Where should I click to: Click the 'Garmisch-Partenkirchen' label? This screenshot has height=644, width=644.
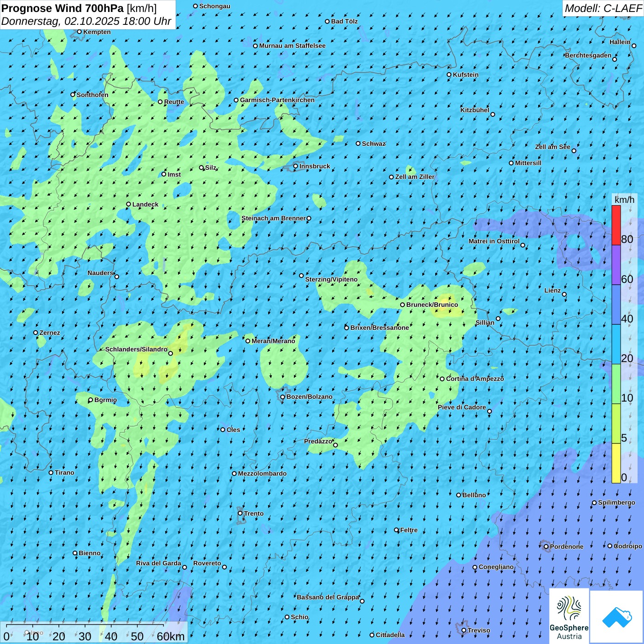[x=277, y=100]
